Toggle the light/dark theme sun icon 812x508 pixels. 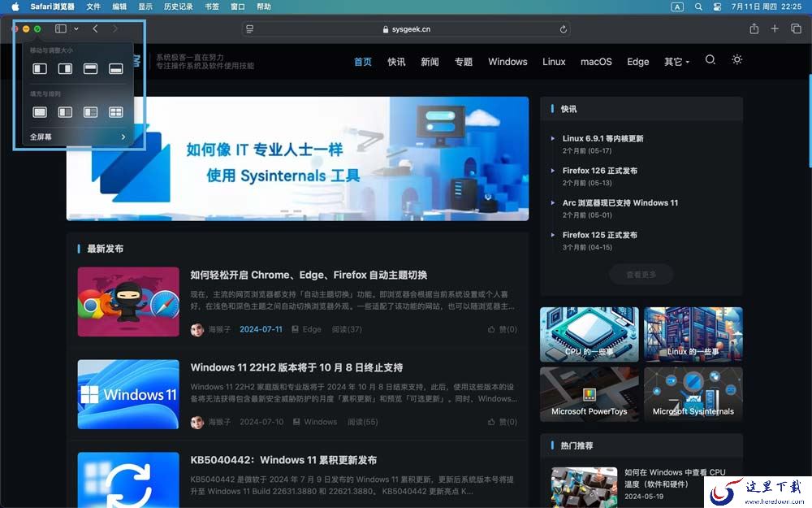[x=737, y=59]
